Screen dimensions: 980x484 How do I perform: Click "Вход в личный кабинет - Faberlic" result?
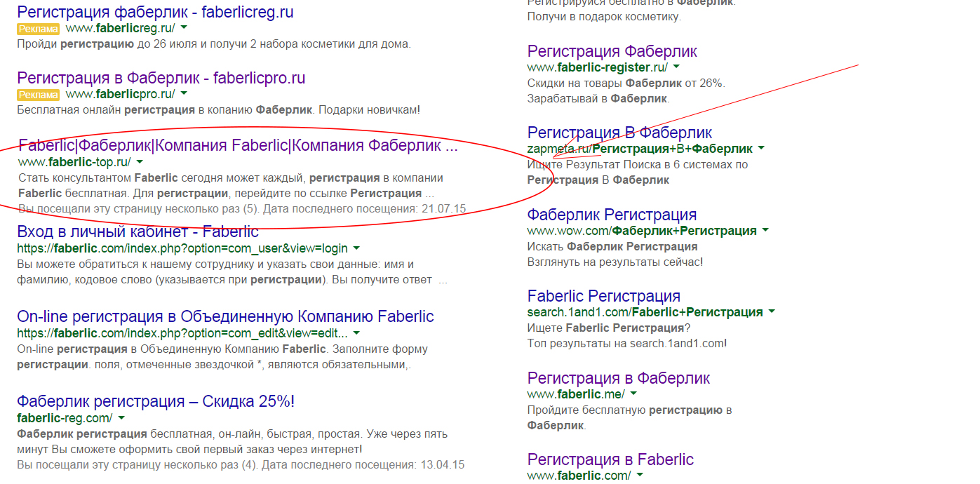coord(137,231)
